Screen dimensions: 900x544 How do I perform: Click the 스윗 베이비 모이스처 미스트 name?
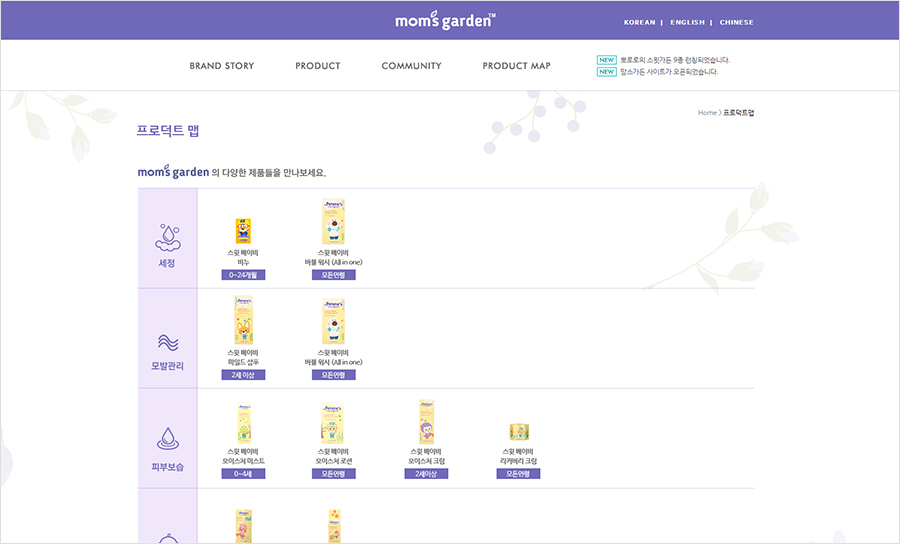tap(243, 456)
